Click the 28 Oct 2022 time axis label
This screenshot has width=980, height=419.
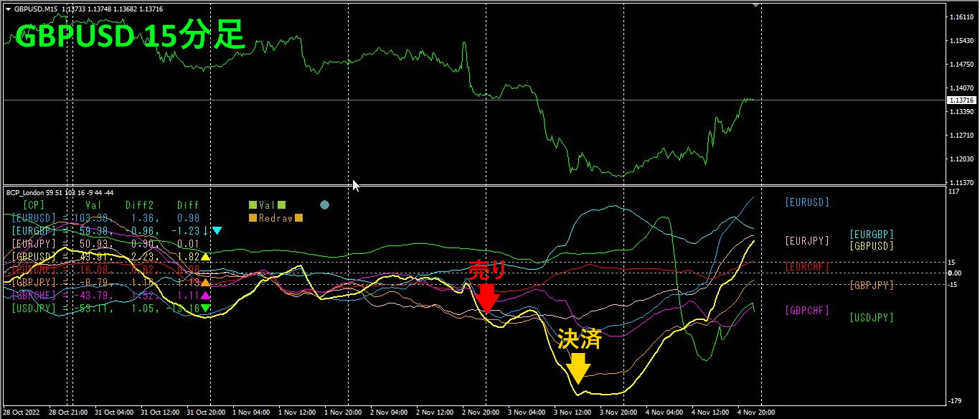point(22,413)
